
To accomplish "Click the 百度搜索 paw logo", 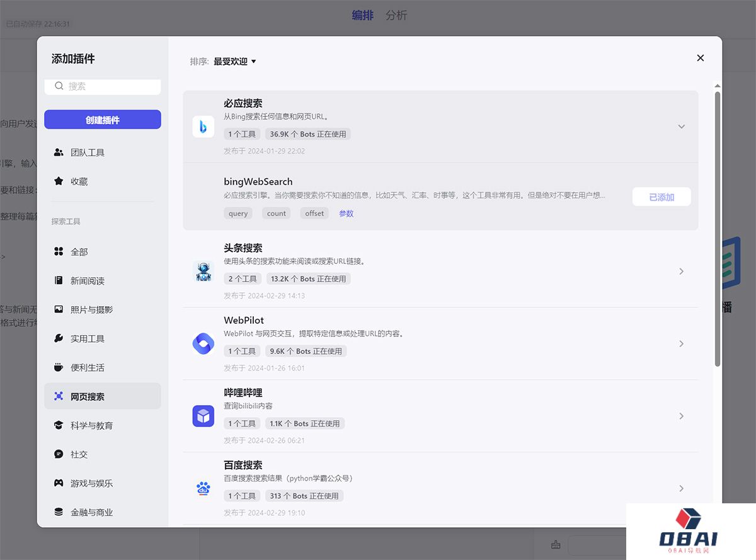I will click(203, 489).
